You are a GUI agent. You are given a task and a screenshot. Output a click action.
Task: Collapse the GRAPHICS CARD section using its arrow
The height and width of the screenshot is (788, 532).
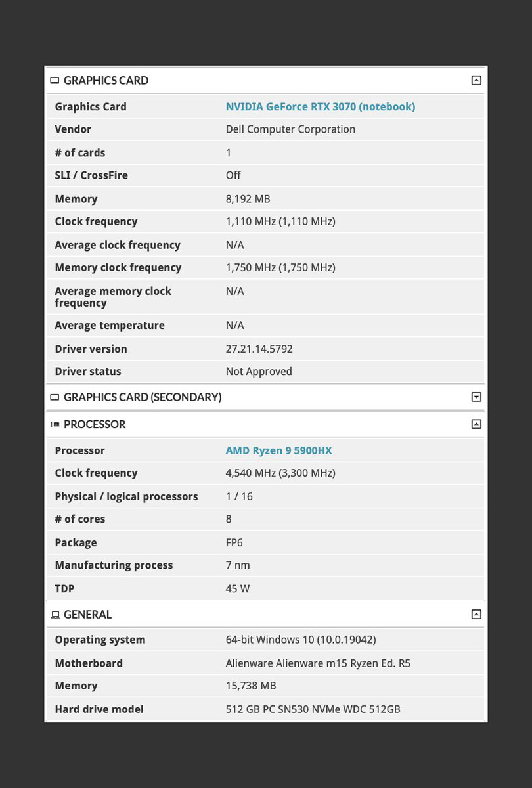point(476,81)
